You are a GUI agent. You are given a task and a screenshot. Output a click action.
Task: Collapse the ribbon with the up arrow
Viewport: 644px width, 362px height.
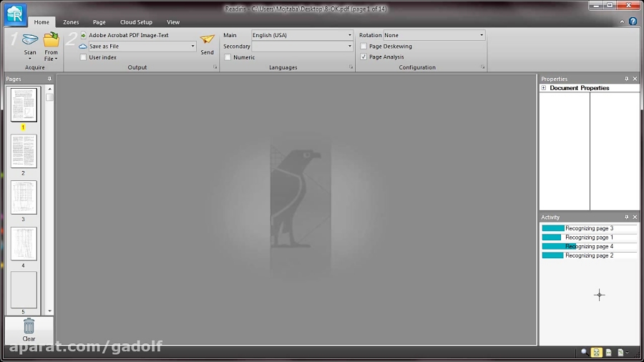point(622,21)
